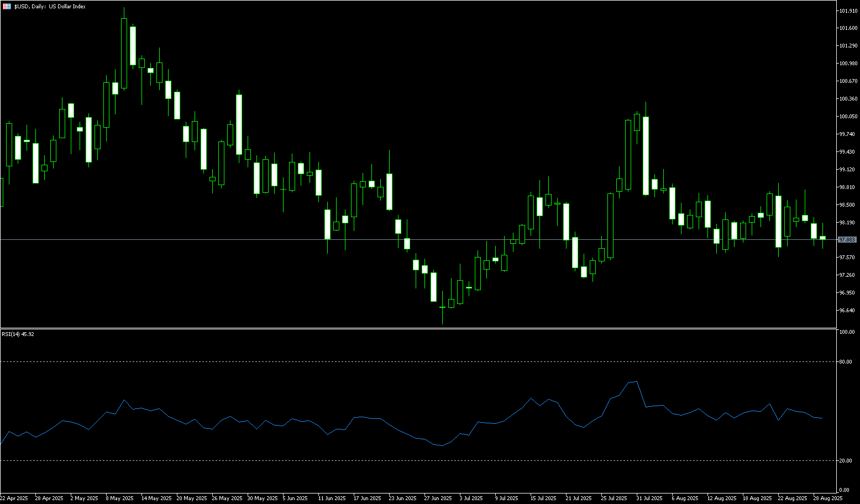
Task: Click the 100.050 price scale label
Action: (x=848, y=117)
